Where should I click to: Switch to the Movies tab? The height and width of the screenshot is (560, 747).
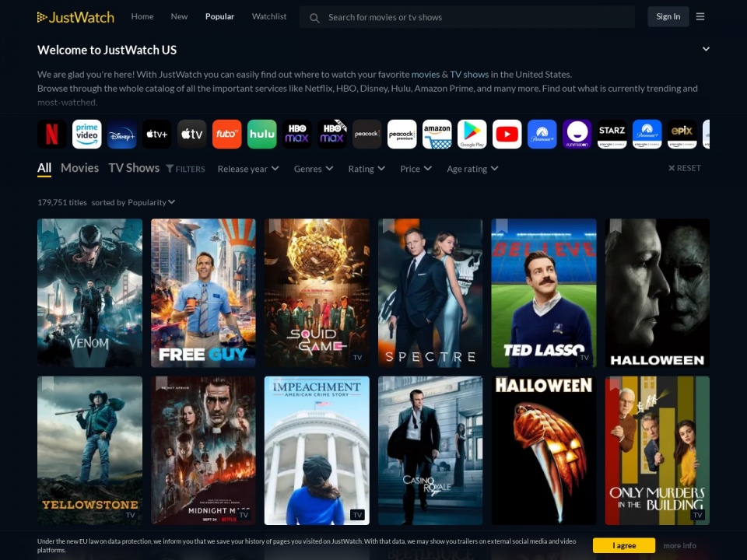pos(79,168)
